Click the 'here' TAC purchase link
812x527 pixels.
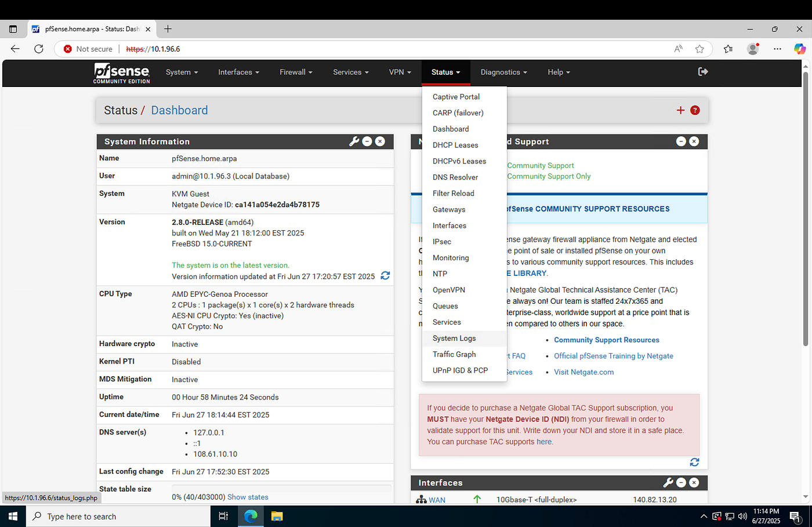click(544, 442)
